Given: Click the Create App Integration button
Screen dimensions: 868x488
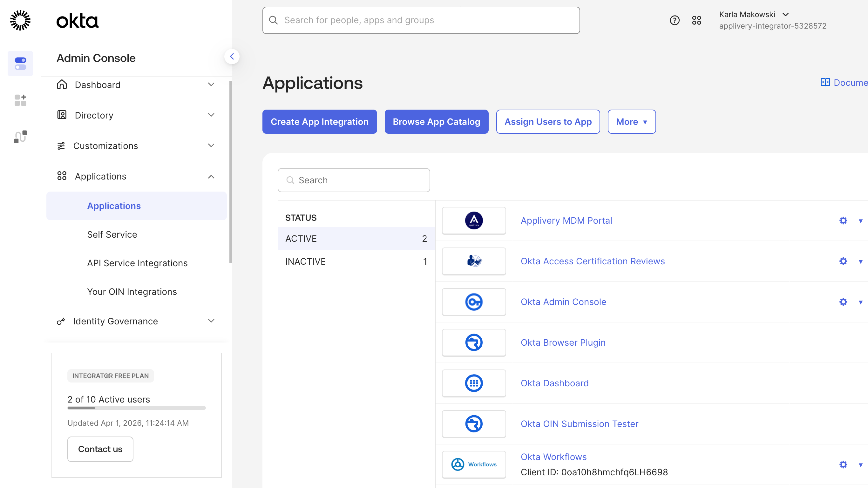Looking at the screenshot, I should point(319,122).
